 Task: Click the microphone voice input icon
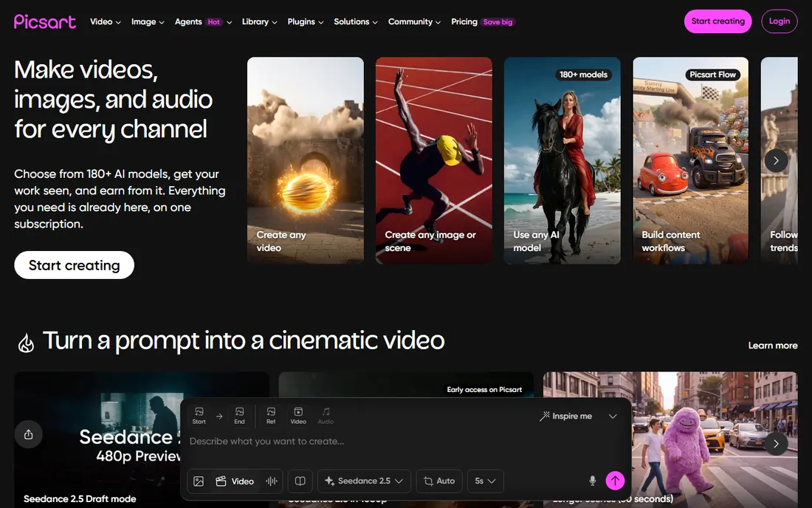593,481
